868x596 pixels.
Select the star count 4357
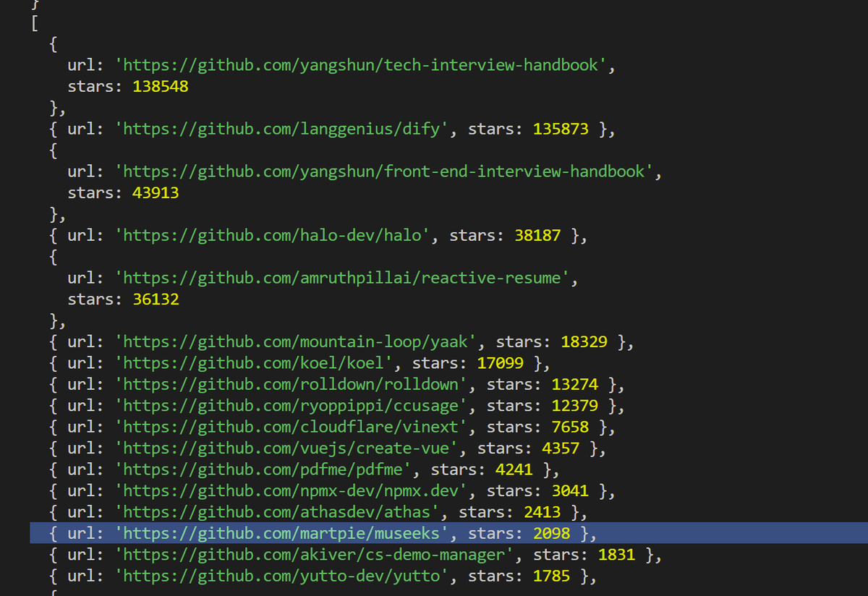[561, 448]
